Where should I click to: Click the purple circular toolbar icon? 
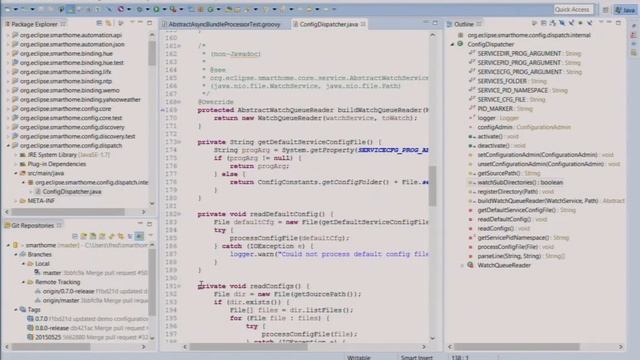click(x=121, y=9)
